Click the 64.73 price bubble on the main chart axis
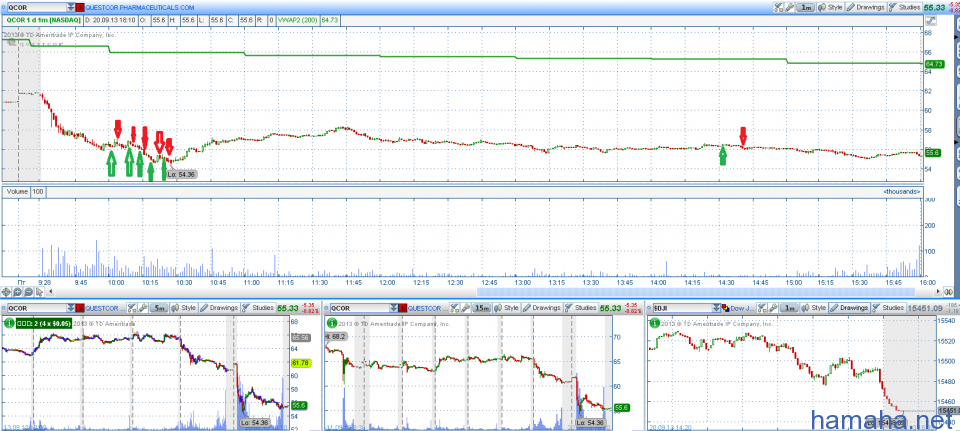This screenshot has height=431, width=960. [x=934, y=64]
